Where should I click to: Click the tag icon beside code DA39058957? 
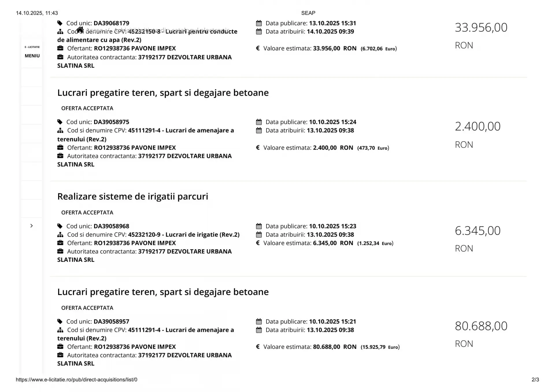pyautogui.click(x=60, y=322)
